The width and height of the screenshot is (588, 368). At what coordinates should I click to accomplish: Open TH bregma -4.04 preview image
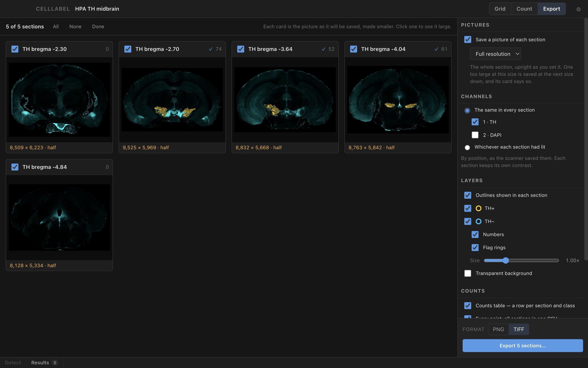(398, 100)
